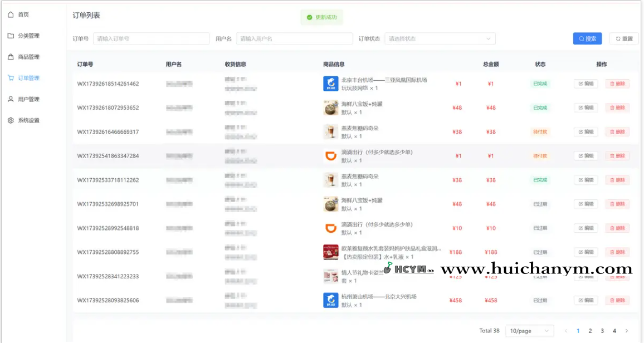
Task: Edit order WX17392618072953652
Action: 586,108
